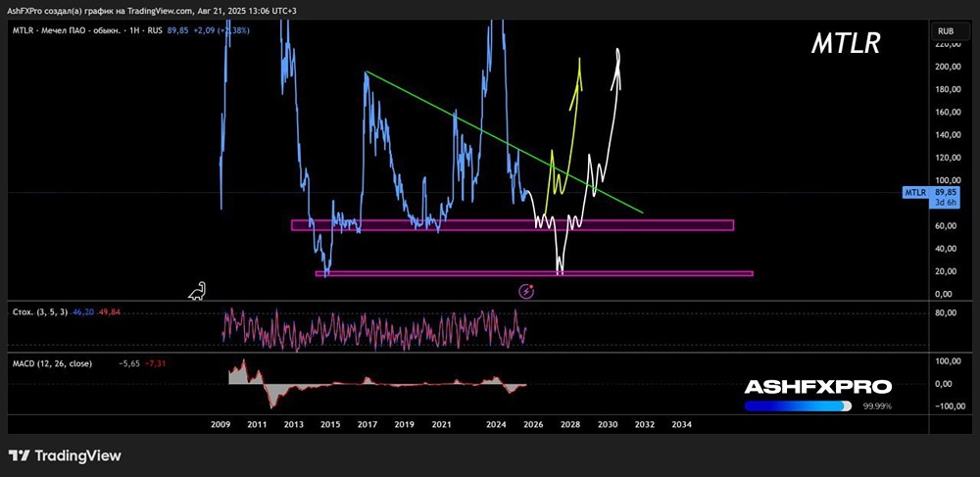Click the MTLR Мечел ПАО legend title
This screenshot has width=980, height=477.
(x=85, y=30)
